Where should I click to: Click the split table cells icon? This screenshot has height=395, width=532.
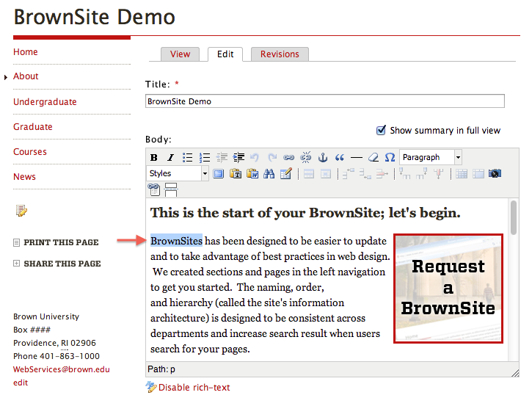pos(462,174)
